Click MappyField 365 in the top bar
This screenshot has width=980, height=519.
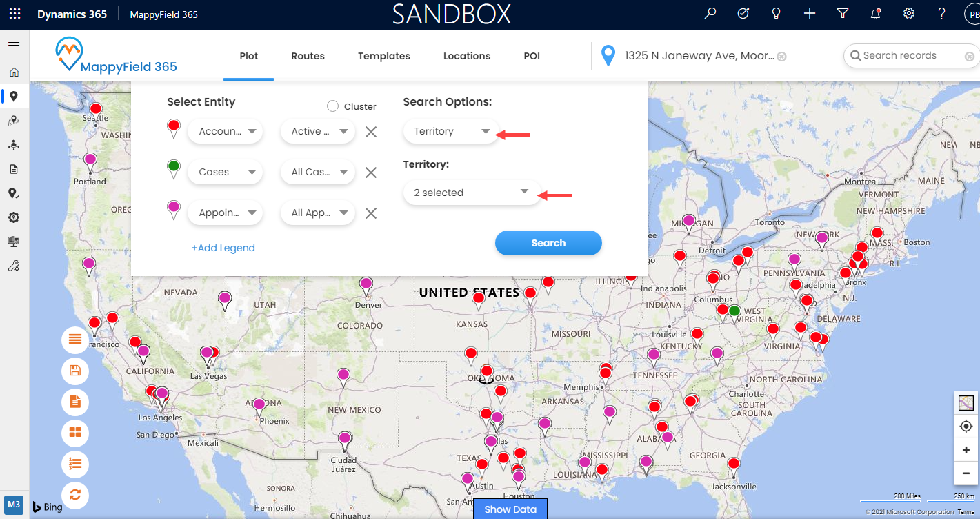point(164,14)
